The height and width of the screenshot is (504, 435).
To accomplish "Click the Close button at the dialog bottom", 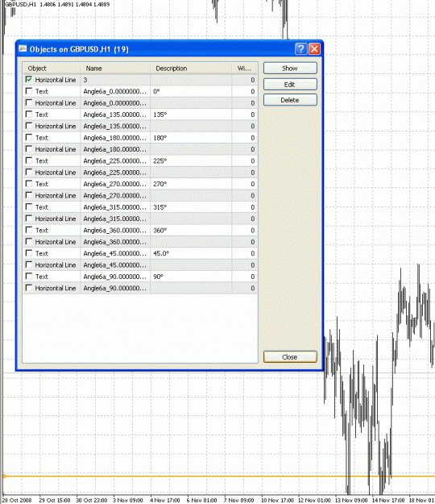I will pyautogui.click(x=290, y=356).
